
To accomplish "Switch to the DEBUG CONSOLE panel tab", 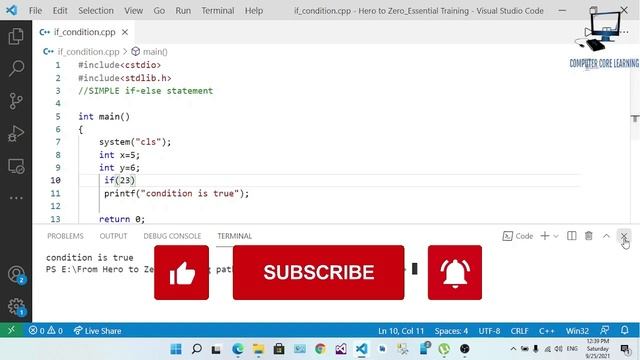I will pos(172,236).
